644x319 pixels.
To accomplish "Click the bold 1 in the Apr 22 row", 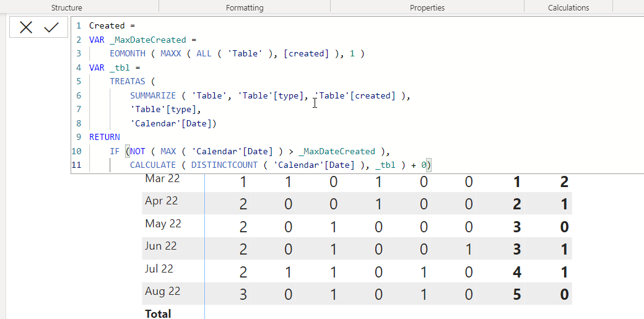I will 564,204.
